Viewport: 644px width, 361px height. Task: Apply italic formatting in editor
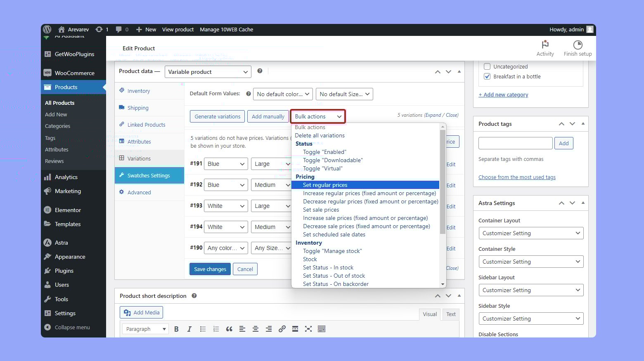tap(189, 329)
